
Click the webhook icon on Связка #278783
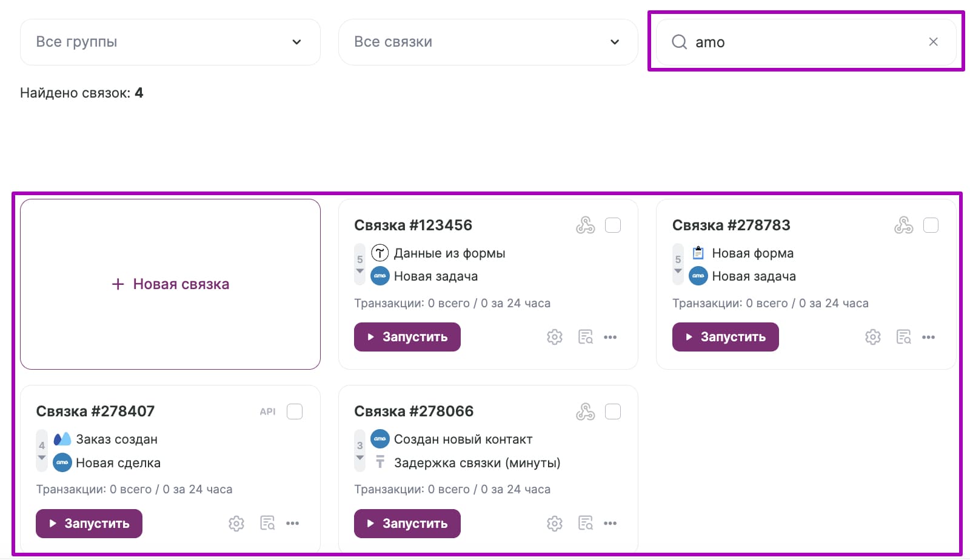(x=903, y=225)
